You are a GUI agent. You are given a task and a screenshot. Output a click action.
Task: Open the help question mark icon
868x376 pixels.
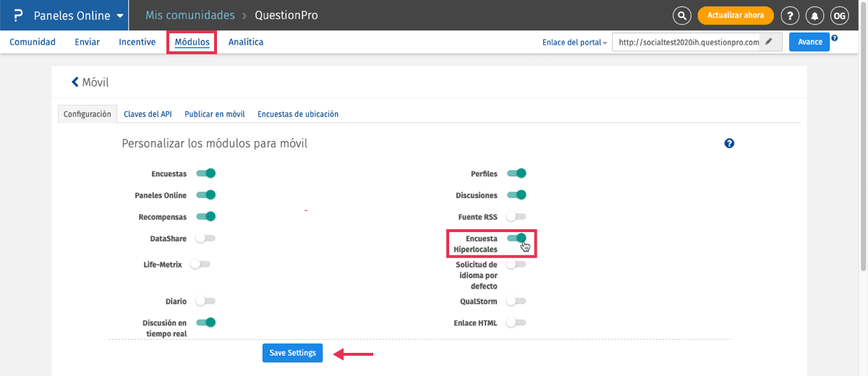791,16
